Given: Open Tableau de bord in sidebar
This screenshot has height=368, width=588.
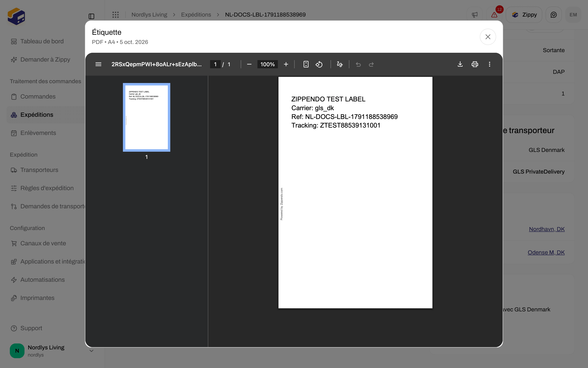Looking at the screenshot, I should pos(42,41).
